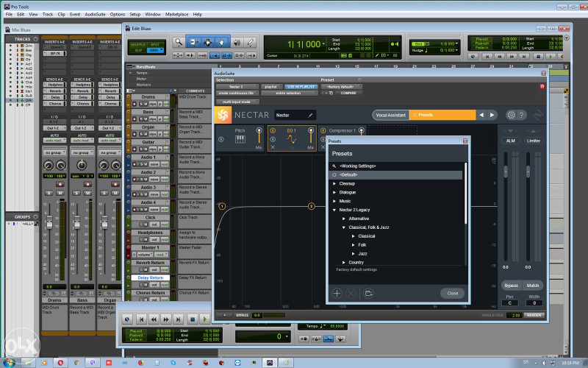Collapse the Nectar 2 Legacy folder
Screen dimensions: 588x368
[334, 210]
